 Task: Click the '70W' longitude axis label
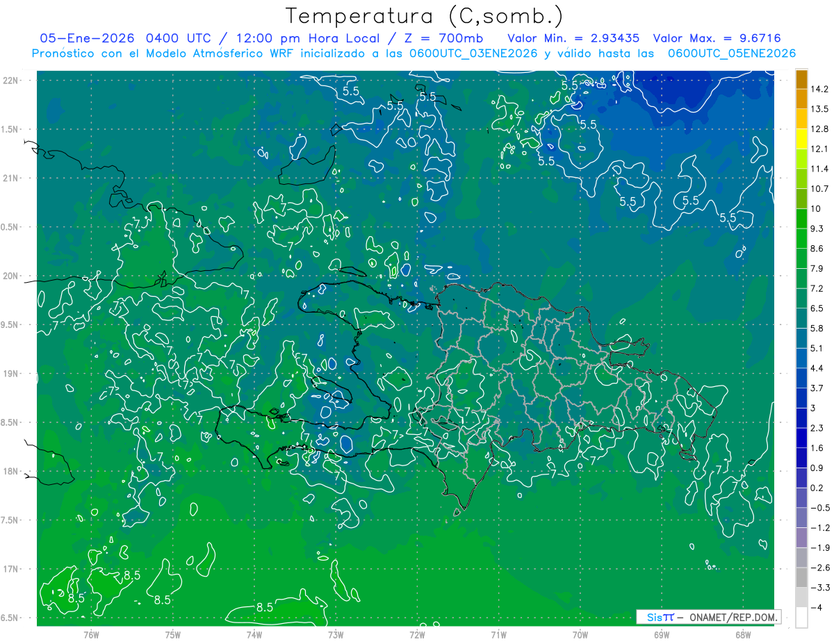tap(580, 634)
